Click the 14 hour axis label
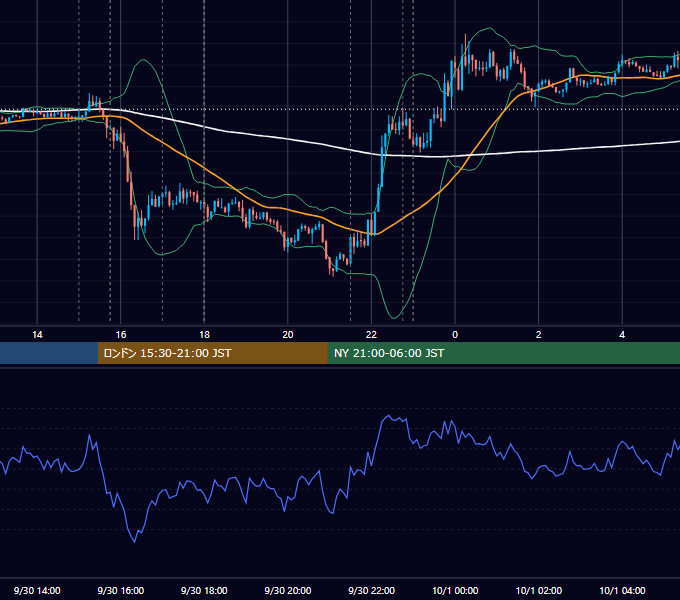Screen dimensions: 680x600 tap(37, 335)
